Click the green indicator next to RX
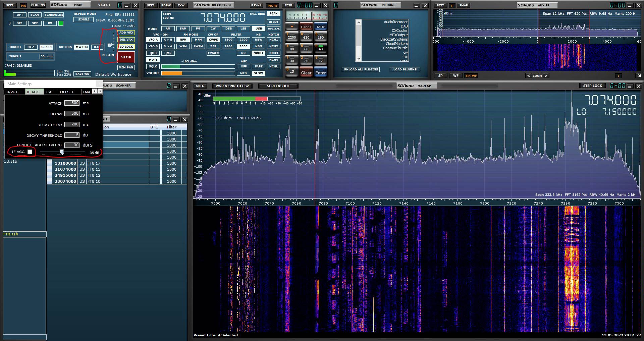The width and height of the screenshot is (644, 341). point(61,23)
